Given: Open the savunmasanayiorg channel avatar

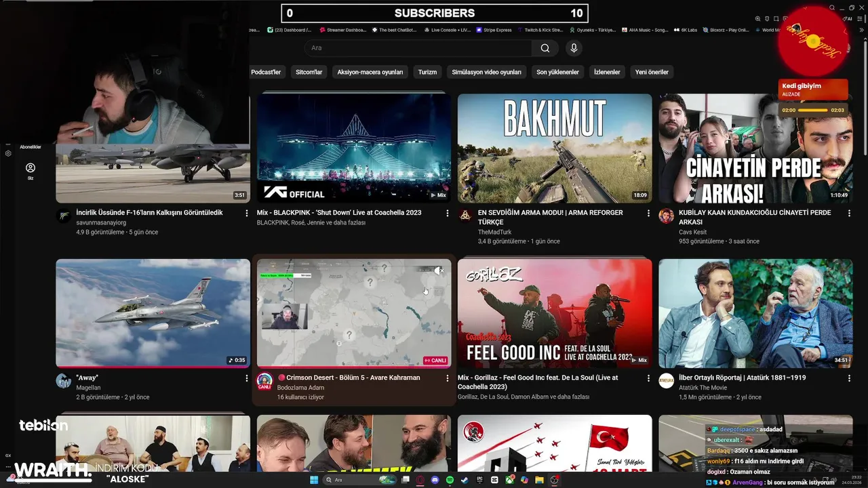Looking at the screenshot, I should coord(64,216).
